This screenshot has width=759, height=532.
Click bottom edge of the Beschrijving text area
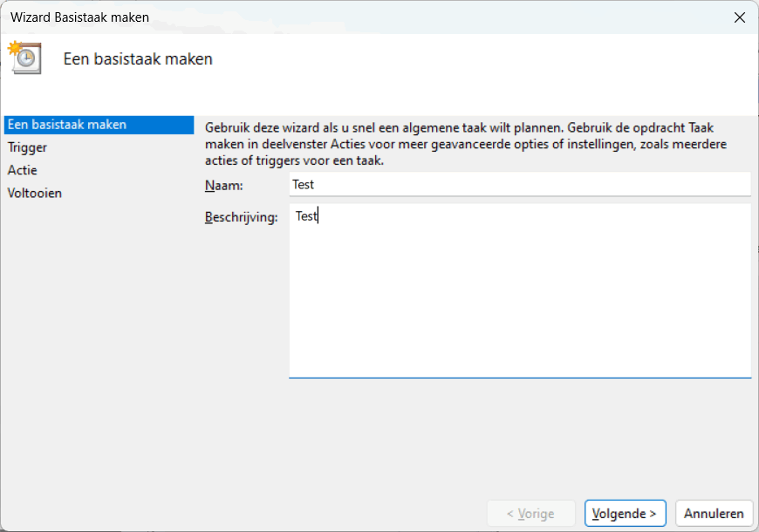click(519, 376)
